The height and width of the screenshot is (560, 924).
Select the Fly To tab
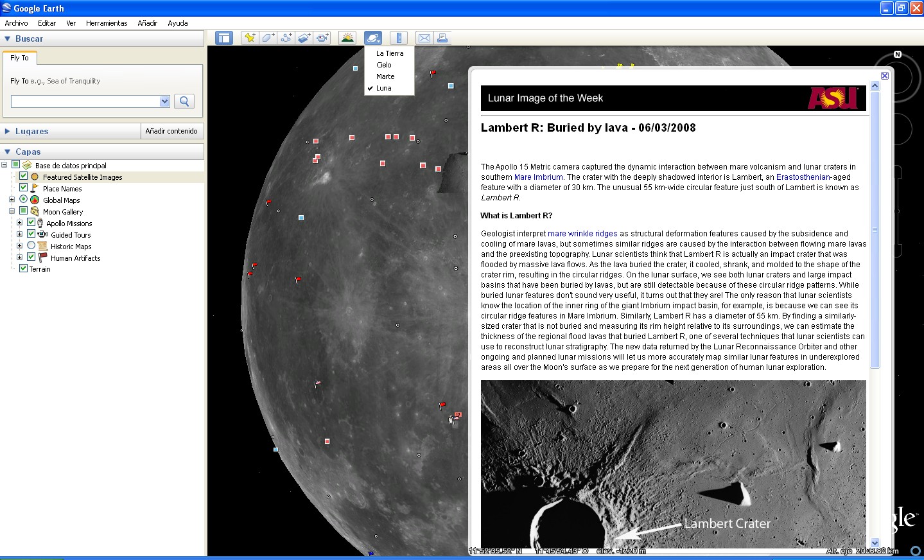pyautogui.click(x=20, y=58)
